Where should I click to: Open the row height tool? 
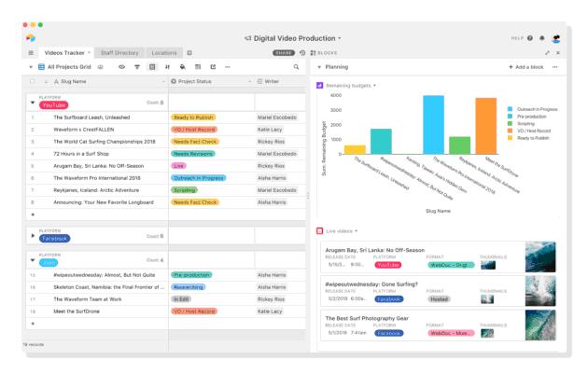click(198, 67)
